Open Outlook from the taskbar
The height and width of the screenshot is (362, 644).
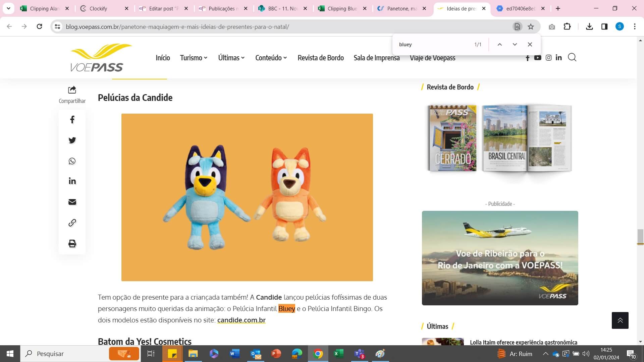[x=256, y=354]
